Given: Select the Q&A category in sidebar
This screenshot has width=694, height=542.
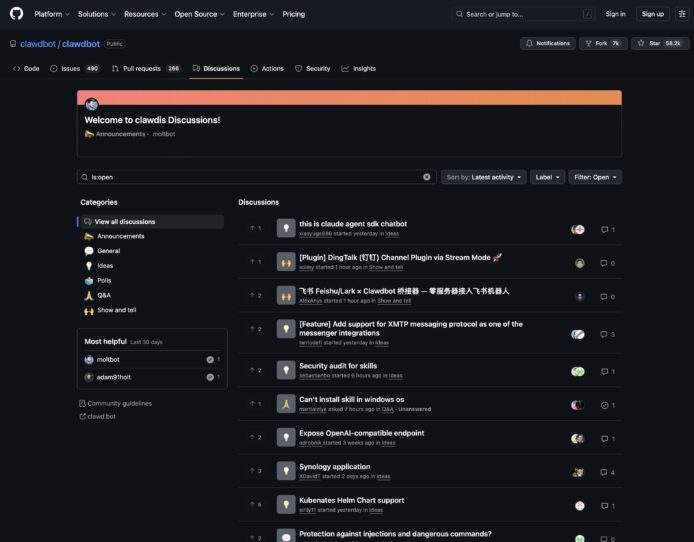Looking at the screenshot, I should (x=103, y=295).
